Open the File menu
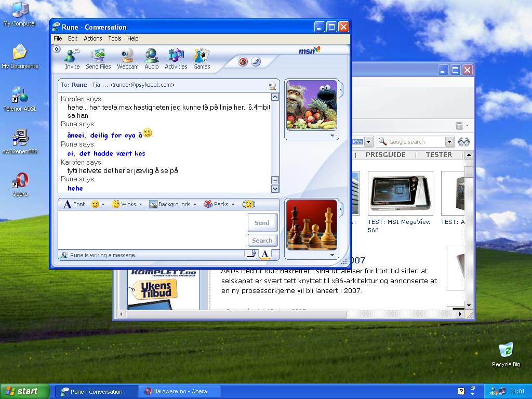The image size is (532, 399). point(58,38)
